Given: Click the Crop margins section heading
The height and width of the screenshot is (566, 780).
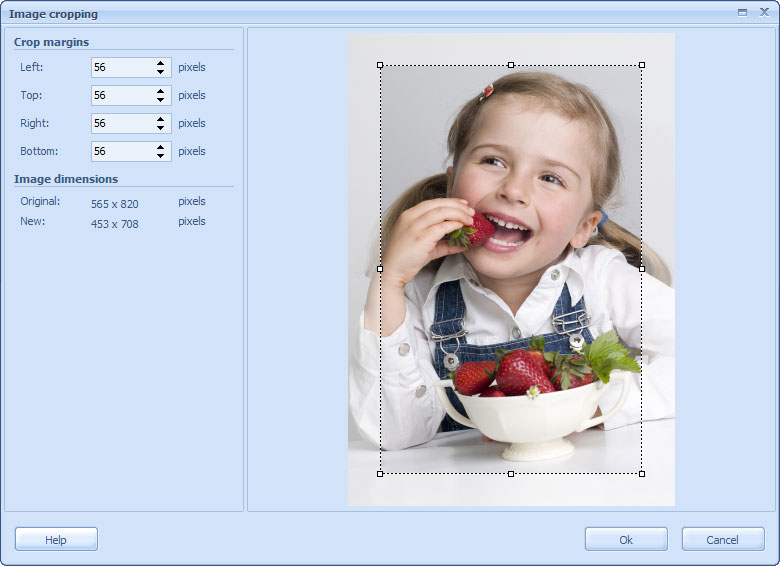Looking at the screenshot, I should pyautogui.click(x=51, y=42).
